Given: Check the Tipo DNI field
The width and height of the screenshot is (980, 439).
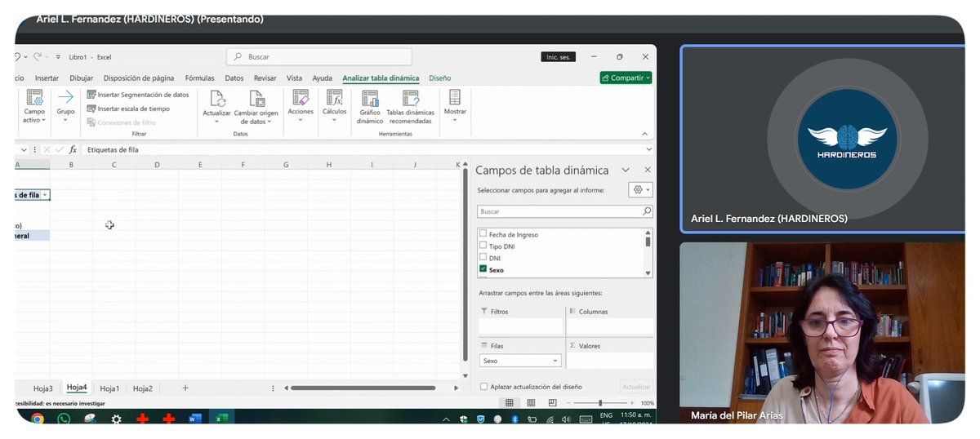Looking at the screenshot, I should tap(483, 246).
